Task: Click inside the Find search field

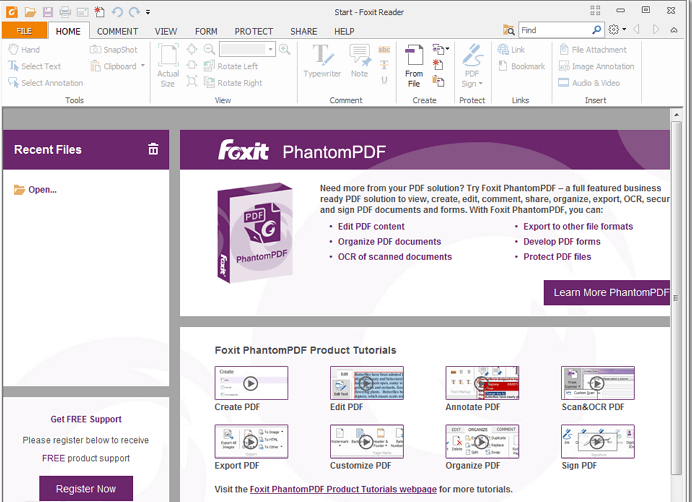Action: pos(555,30)
